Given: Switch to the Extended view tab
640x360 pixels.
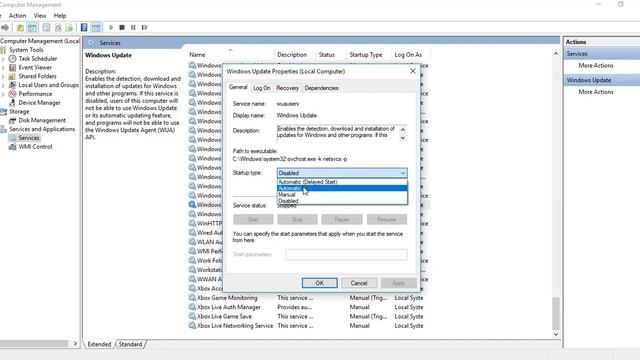Looking at the screenshot, I should click(99, 344).
